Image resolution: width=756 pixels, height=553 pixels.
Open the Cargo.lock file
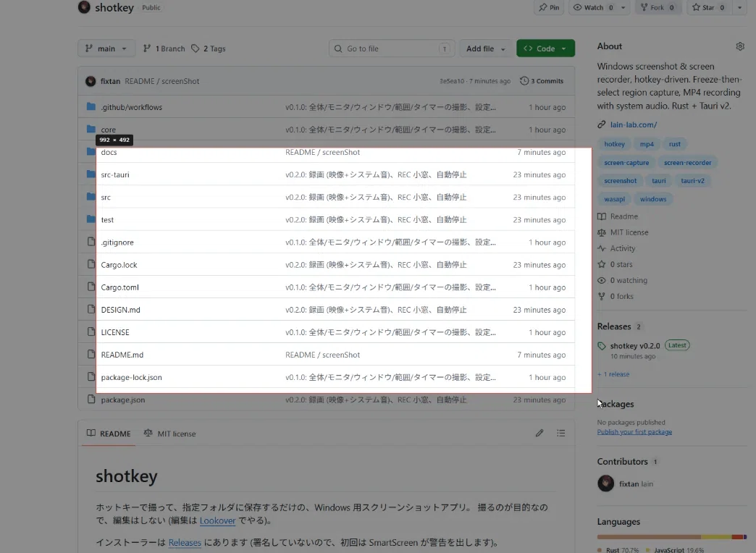coord(119,265)
